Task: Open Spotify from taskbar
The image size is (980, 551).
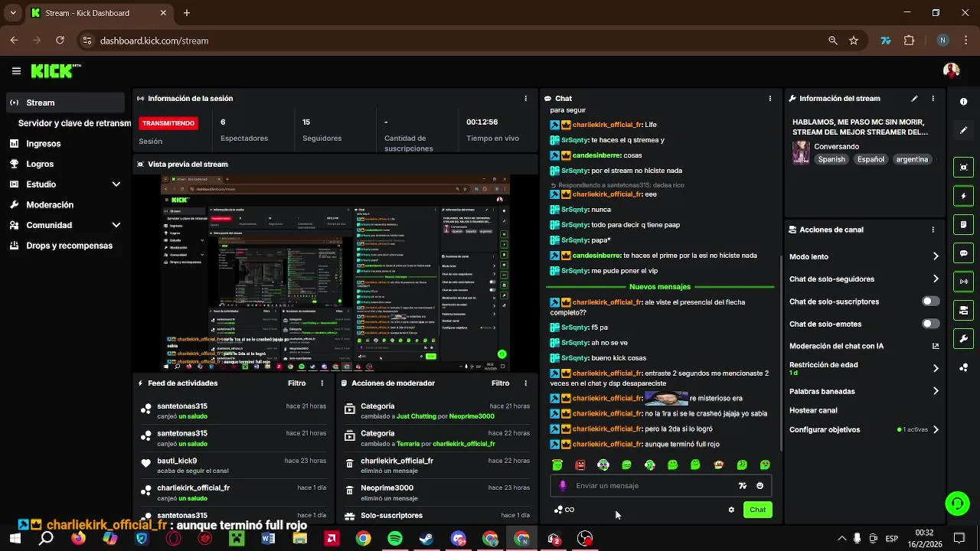Action: pos(395,539)
